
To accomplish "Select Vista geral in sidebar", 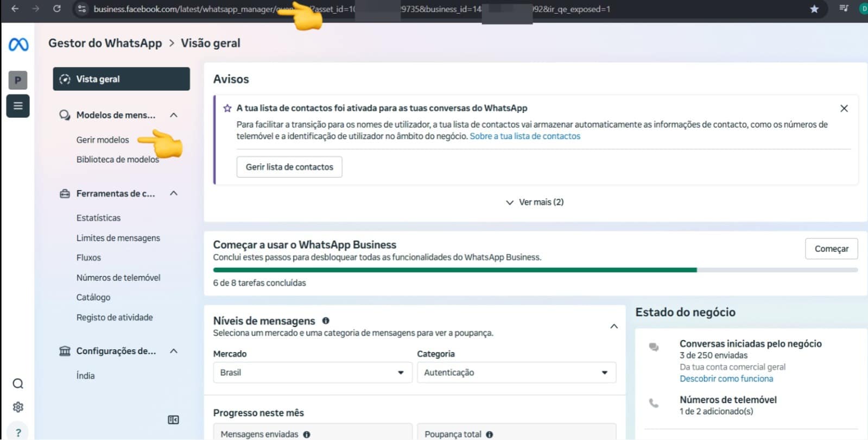I will (x=121, y=79).
